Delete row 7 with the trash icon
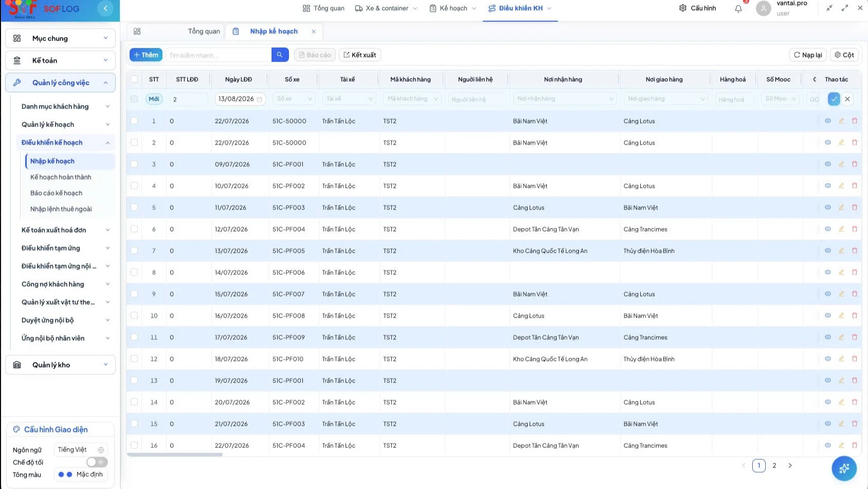 [855, 251]
